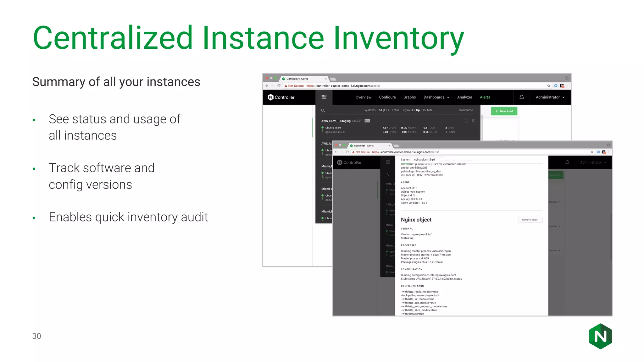Image resolution: width=644 pixels, height=362 pixels.
Task: Click nginx: 15 Up / 15 Total status
Action: click(418, 110)
